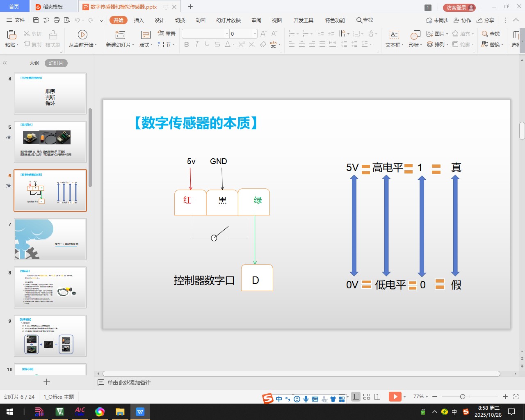Select slide 7 thumbnail in panel
This screenshot has height=420, width=525.
[50, 239]
